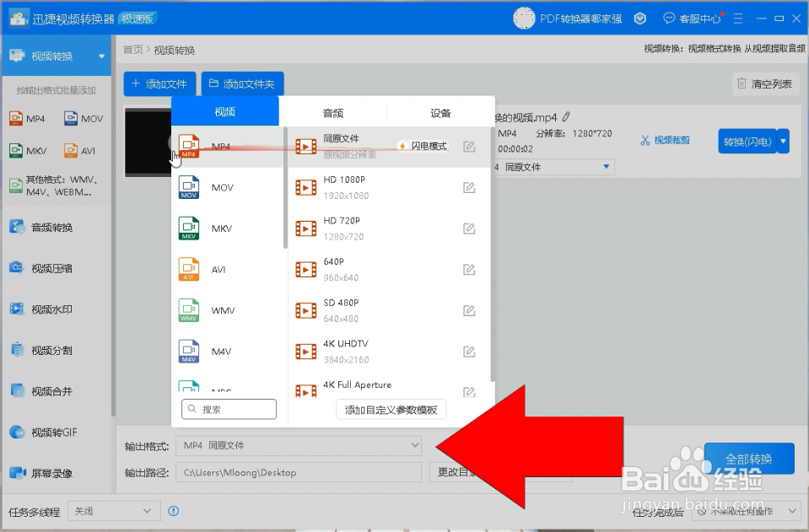This screenshot has height=532, width=809.
Task: Click inside the 搜索 search box
Action: point(228,409)
